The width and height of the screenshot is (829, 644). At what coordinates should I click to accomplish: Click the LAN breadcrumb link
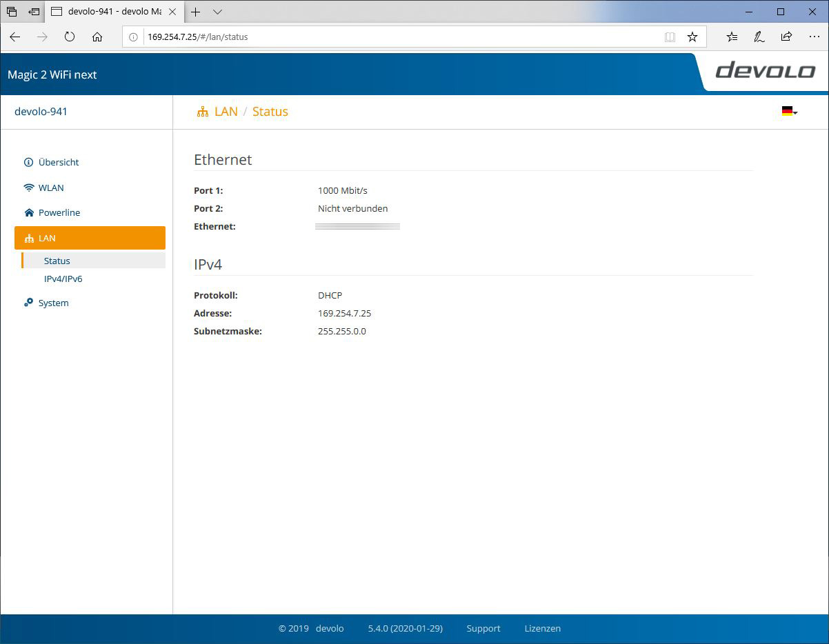point(226,112)
